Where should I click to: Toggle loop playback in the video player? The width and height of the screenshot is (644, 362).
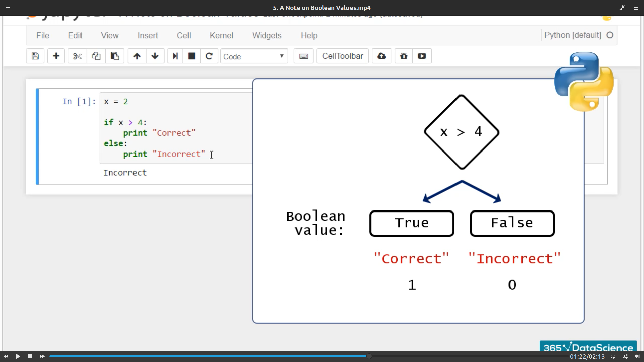[x=613, y=356]
